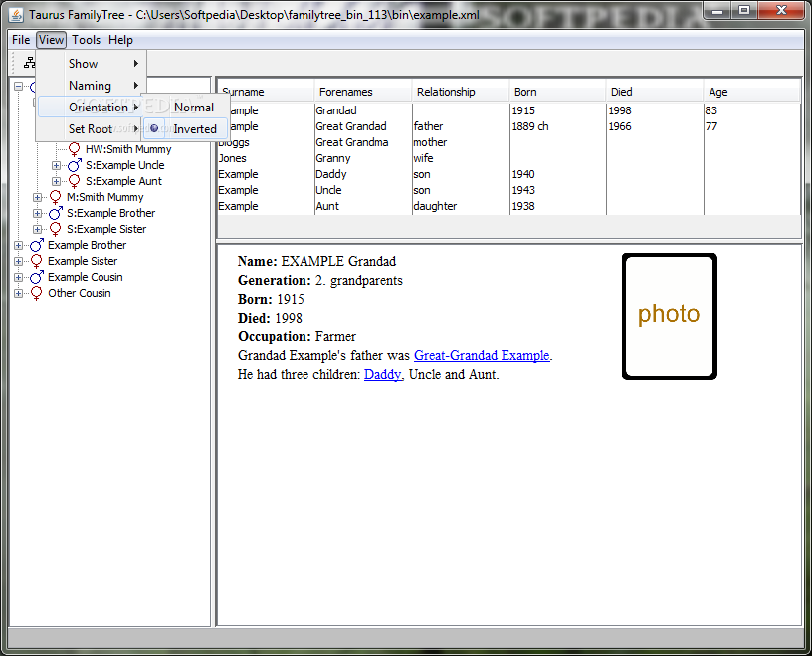The height and width of the screenshot is (656, 812).
Task: Click the female icon beside S:Example Sister
Action: point(56,230)
